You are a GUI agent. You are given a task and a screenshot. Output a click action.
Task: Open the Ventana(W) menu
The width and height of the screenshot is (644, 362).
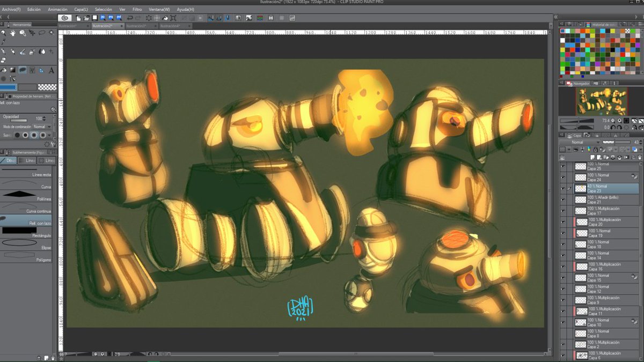(159, 9)
